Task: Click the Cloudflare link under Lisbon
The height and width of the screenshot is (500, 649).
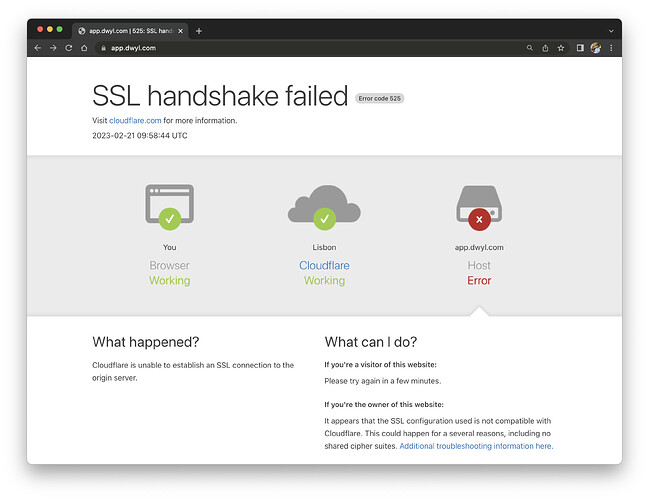Action: coord(324,265)
